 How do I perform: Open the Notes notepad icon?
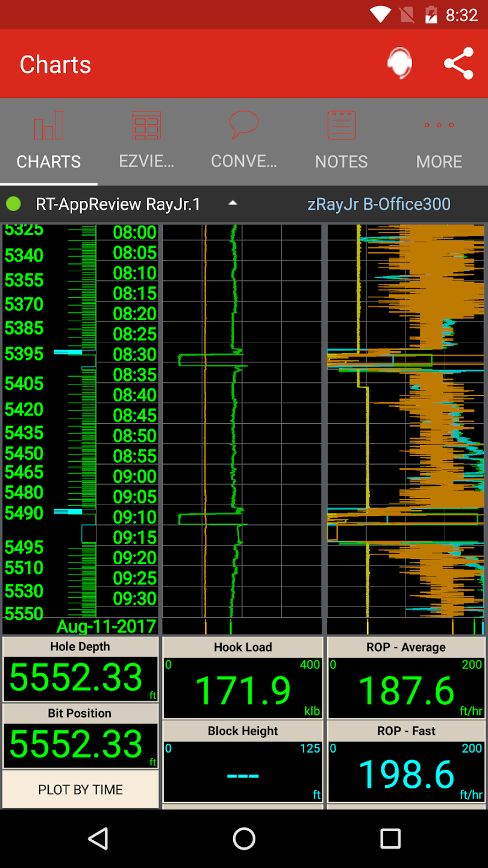342,125
